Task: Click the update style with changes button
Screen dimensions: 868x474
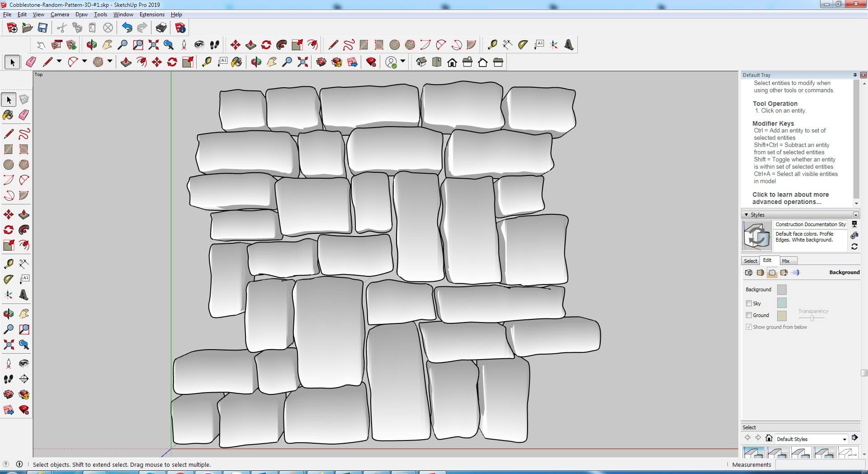Action: (854, 246)
